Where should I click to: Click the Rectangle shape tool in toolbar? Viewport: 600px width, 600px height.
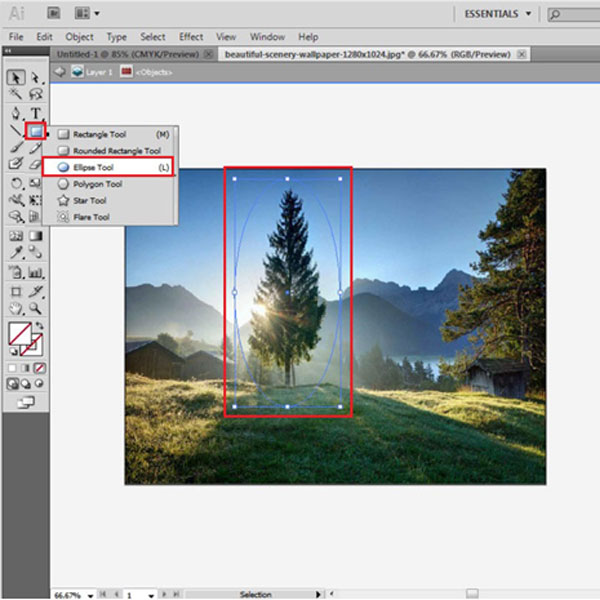tap(36, 130)
